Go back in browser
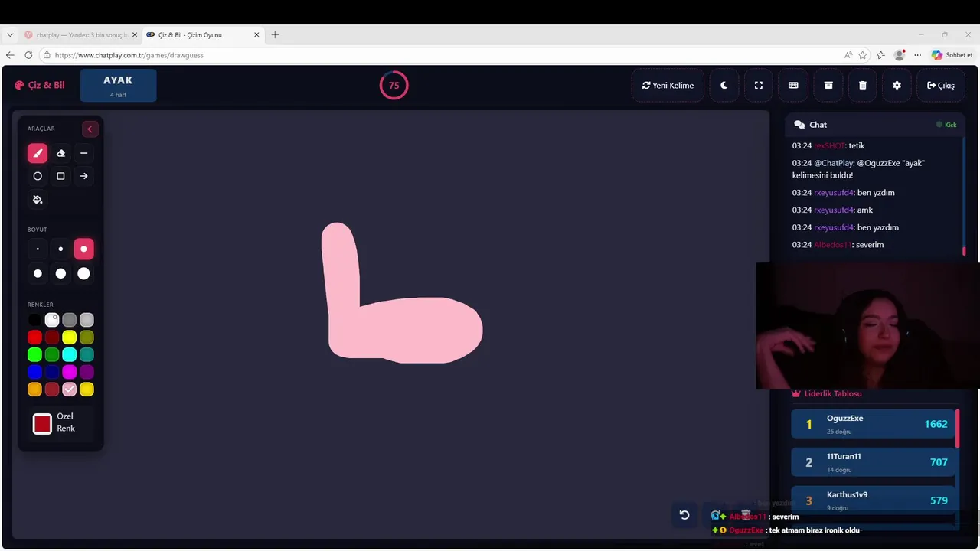The width and height of the screenshot is (980, 551). [x=10, y=55]
